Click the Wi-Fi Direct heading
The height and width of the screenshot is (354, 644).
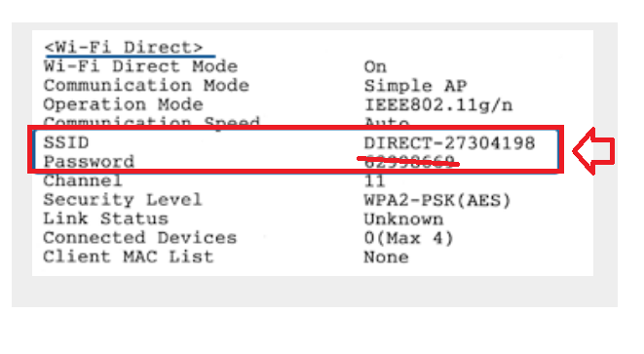tap(124, 48)
